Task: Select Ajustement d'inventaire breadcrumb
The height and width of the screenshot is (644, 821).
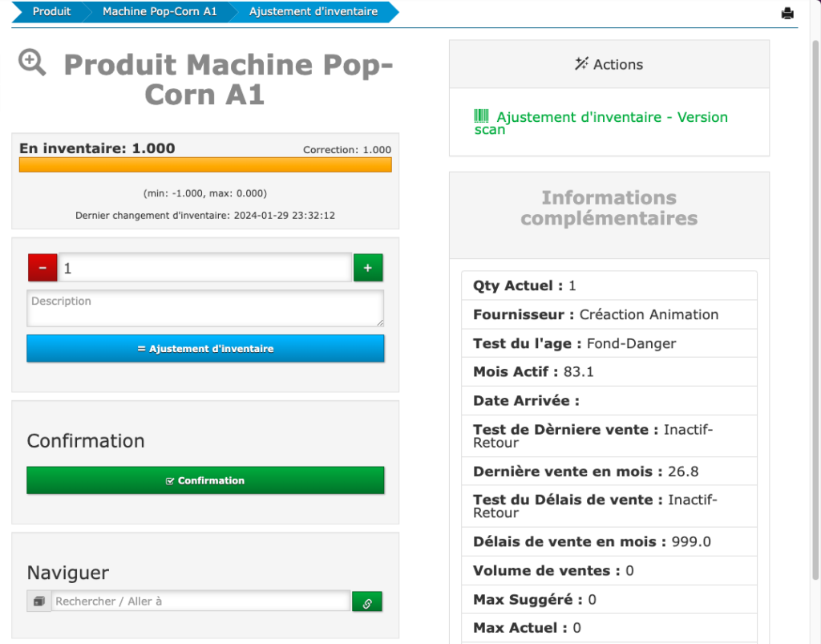Action: [313, 12]
